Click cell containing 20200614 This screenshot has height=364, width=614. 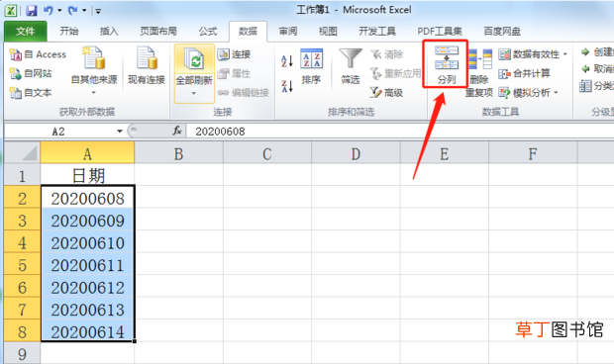point(87,331)
